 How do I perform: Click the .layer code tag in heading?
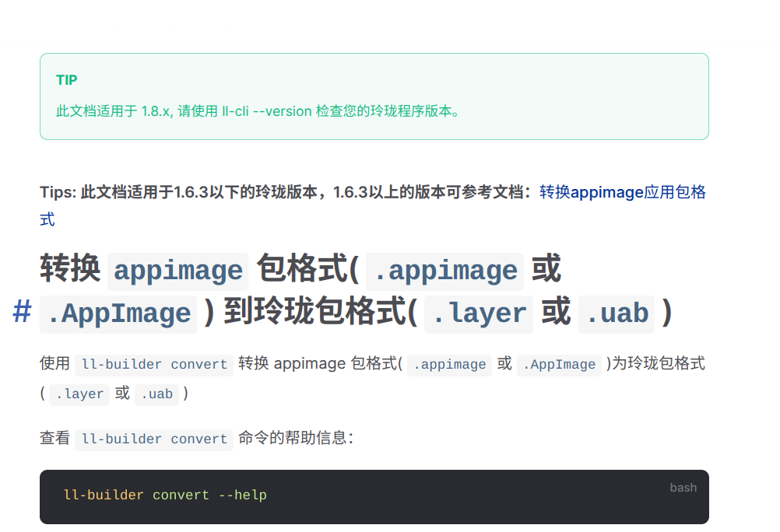pyautogui.click(x=479, y=314)
